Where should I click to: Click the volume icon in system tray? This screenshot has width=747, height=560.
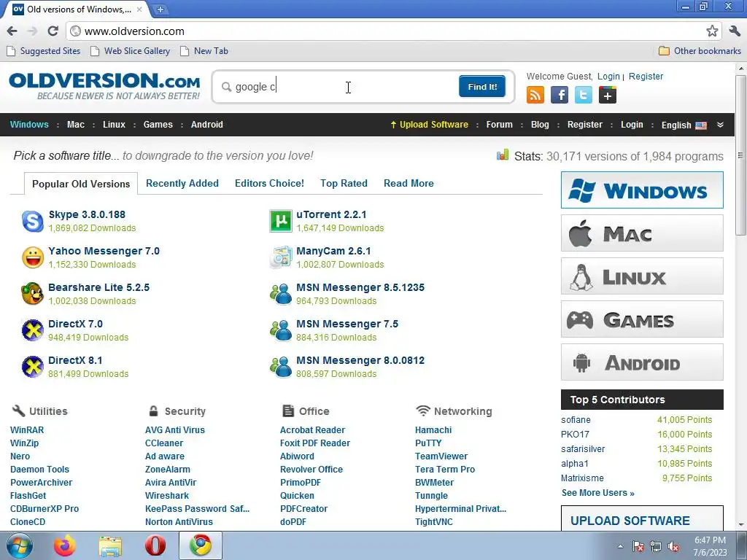(673, 546)
